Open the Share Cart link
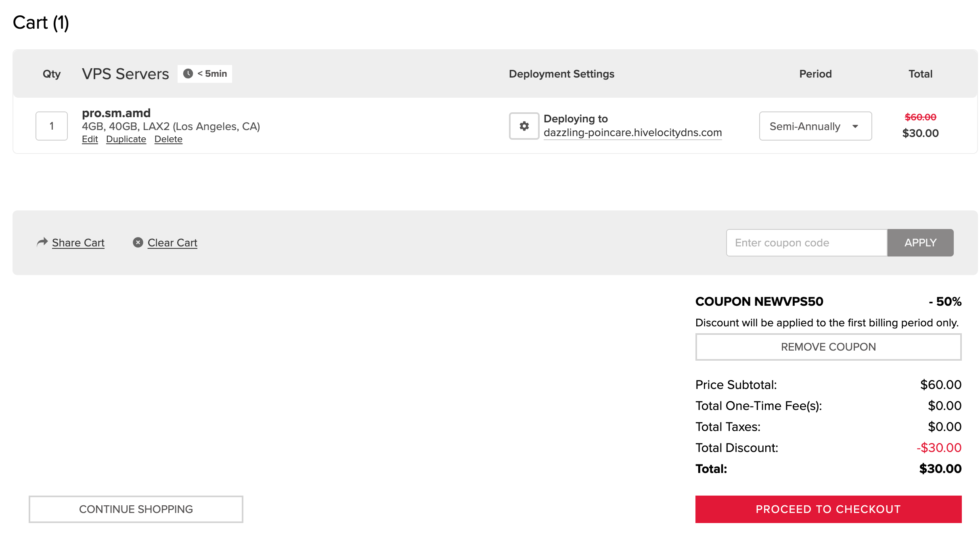This screenshot has height=538, width=980. pyautogui.click(x=78, y=243)
